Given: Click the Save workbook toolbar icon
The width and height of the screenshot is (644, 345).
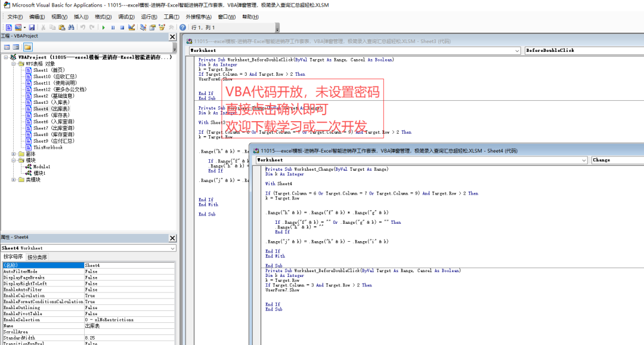Looking at the screenshot, I should click(32, 27).
